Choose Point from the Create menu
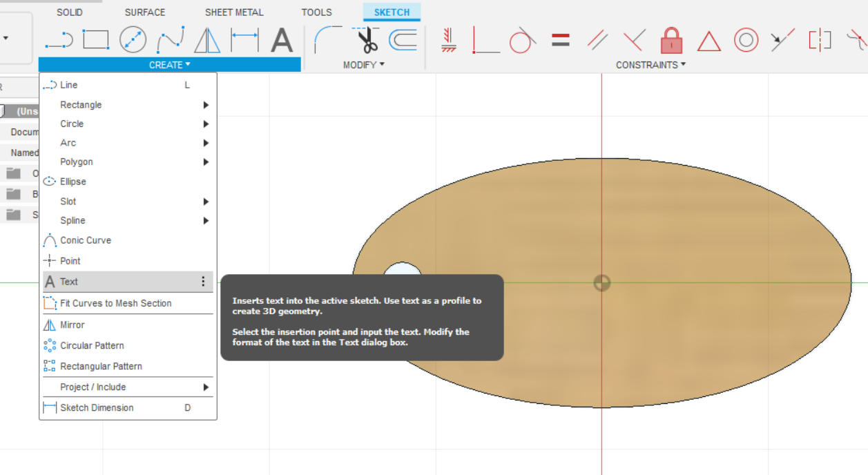Screen dimensions: 868x475 pos(128,261)
